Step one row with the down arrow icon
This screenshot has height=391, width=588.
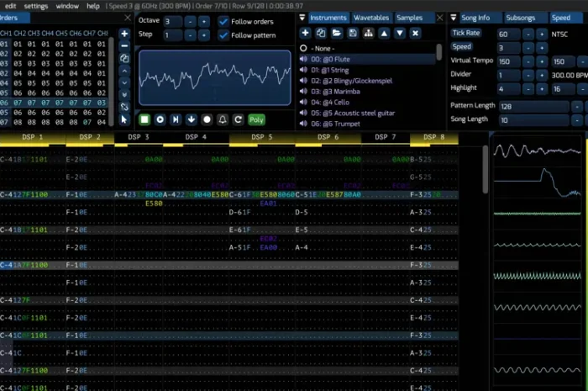point(192,119)
